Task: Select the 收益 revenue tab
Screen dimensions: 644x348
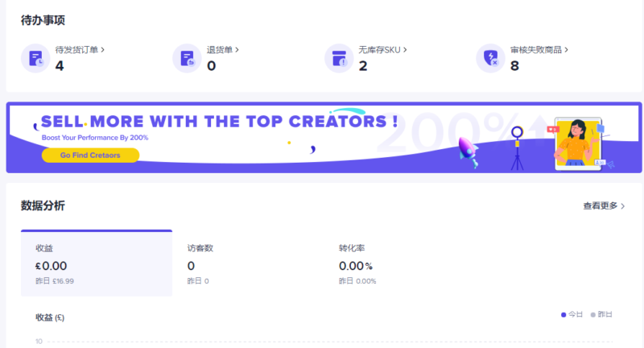Action: [96, 263]
